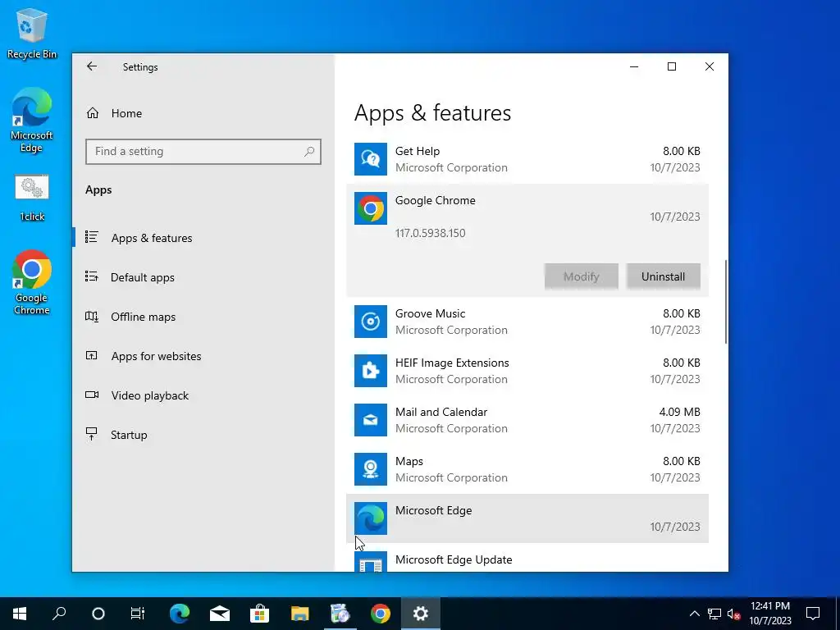Open taskbar search

tap(59, 614)
